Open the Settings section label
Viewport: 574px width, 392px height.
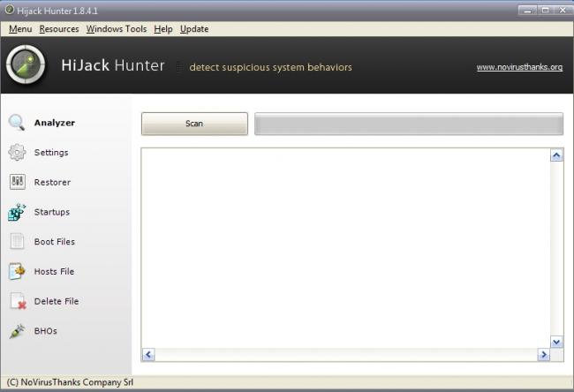(51, 153)
